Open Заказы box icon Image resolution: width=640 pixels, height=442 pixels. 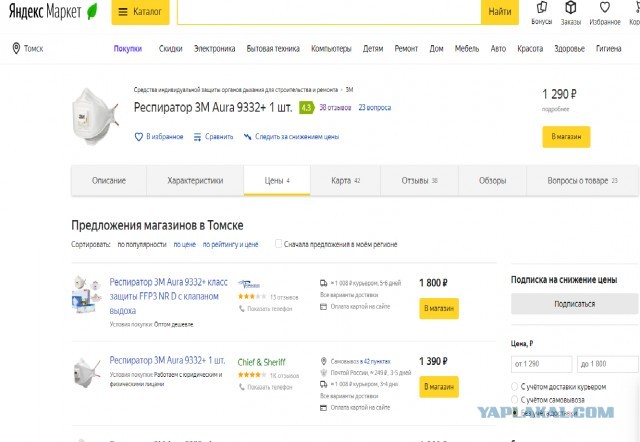[570, 13]
